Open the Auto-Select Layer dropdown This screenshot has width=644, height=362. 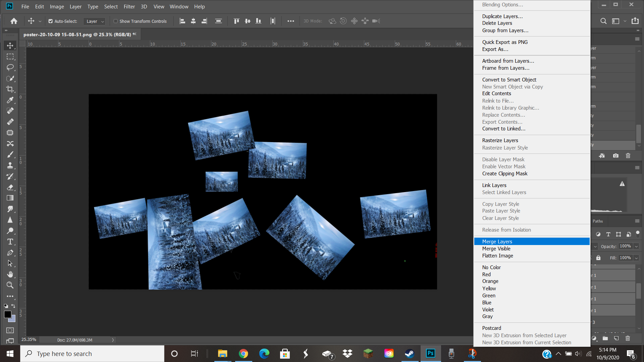95,21
